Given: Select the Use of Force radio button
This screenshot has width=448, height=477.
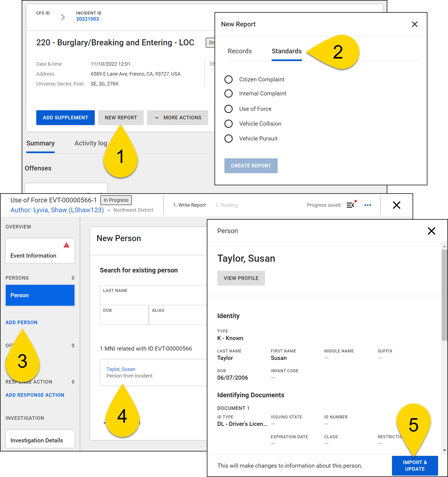Looking at the screenshot, I should click(x=229, y=109).
